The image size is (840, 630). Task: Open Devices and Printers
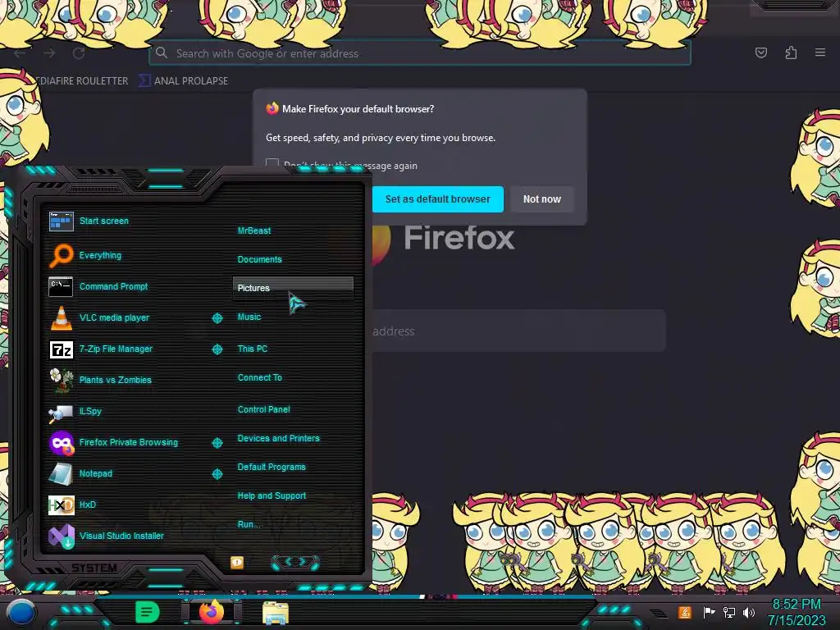[x=278, y=438]
